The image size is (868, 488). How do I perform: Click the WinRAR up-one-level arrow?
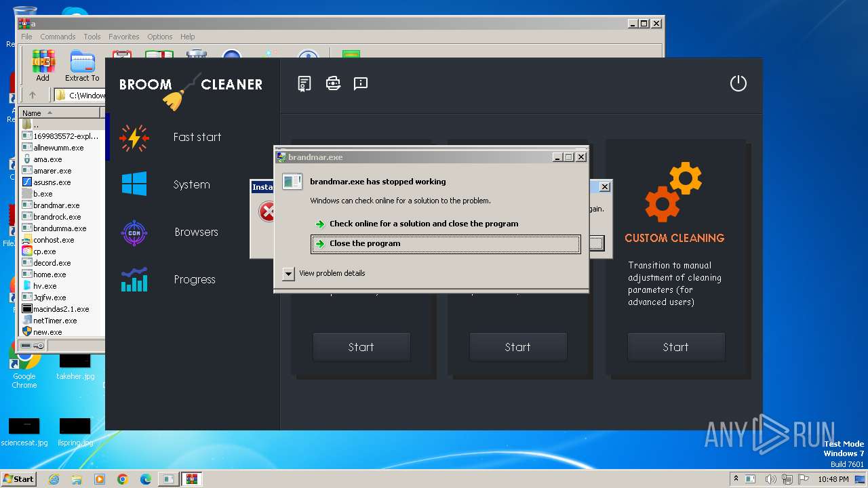(x=32, y=96)
